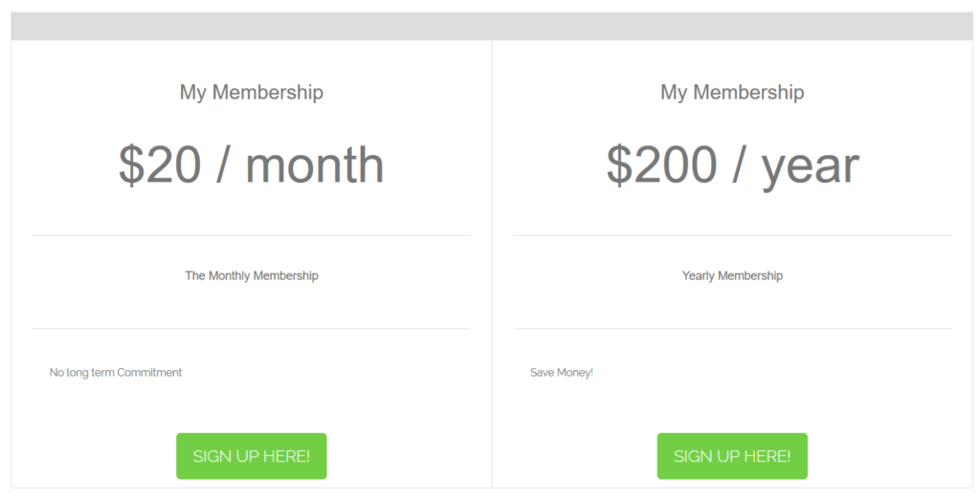
Task: Click the yearly plan SIGN UP HERE! button
Action: pyautogui.click(x=732, y=456)
